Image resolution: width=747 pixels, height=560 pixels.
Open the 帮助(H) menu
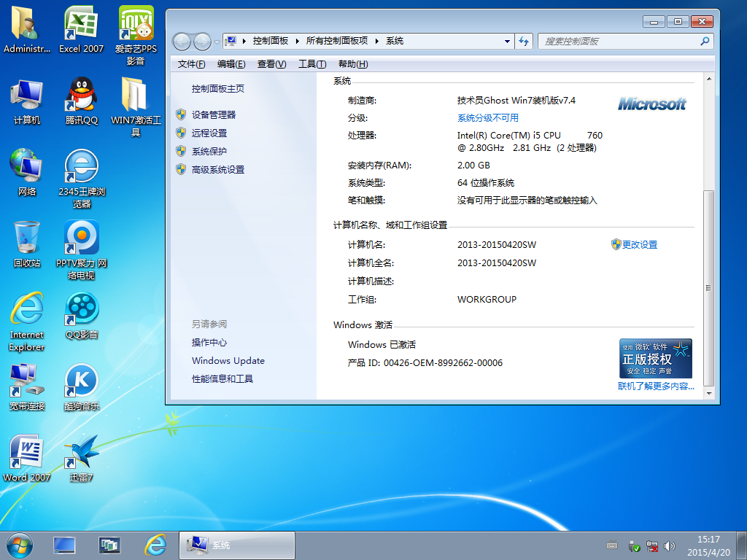353,64
